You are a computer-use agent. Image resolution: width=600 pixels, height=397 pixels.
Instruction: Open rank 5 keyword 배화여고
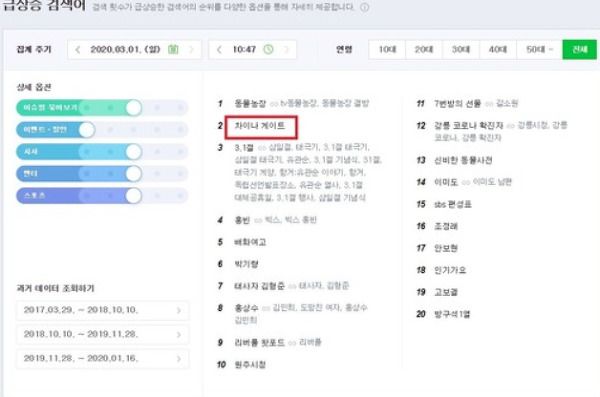[x=250, y=242]
